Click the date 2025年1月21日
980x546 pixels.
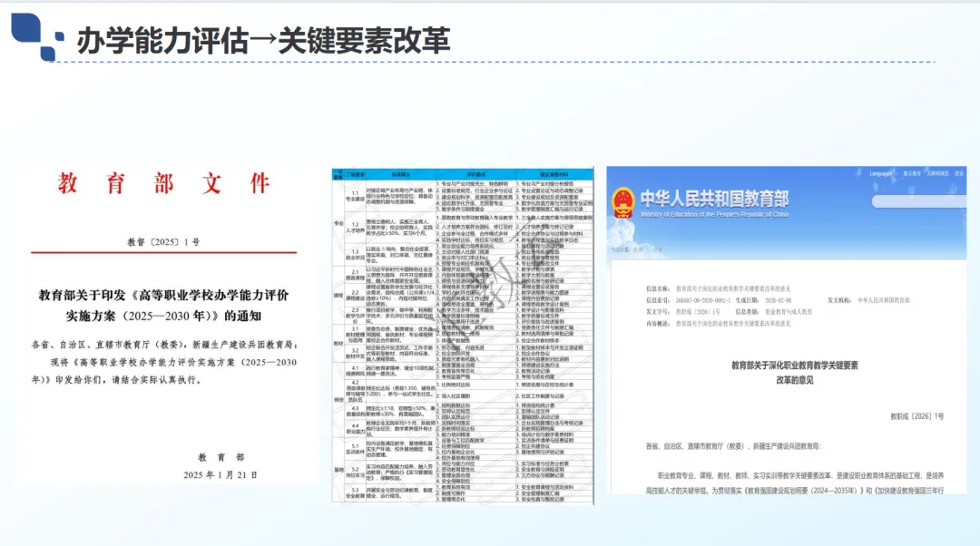point(220,474)
